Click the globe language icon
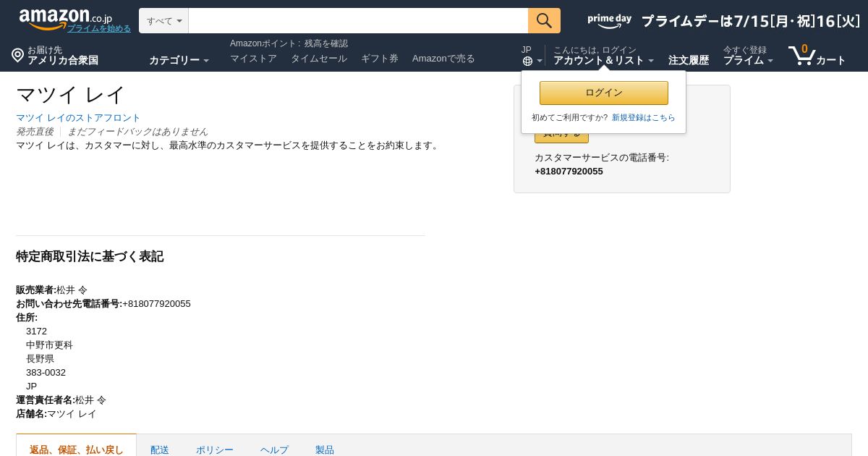Viewport: 868px width, 456px height. pos(527,62)
